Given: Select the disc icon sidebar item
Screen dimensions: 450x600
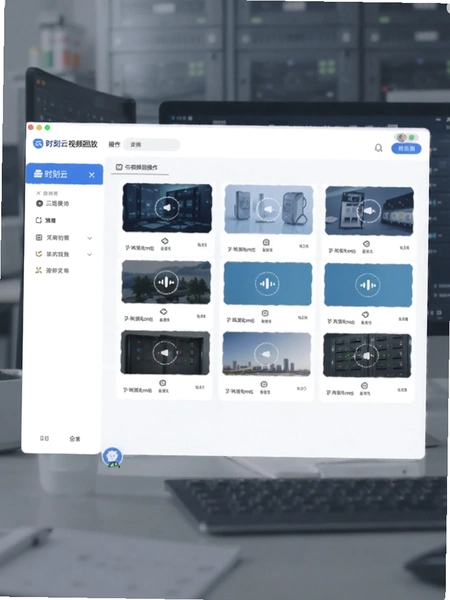Looking at the screenshot, I should (52, 204).
